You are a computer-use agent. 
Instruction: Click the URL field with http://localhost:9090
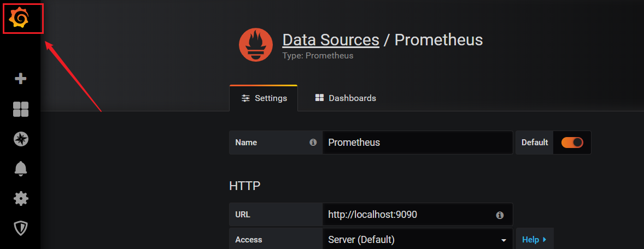point(417,214)
